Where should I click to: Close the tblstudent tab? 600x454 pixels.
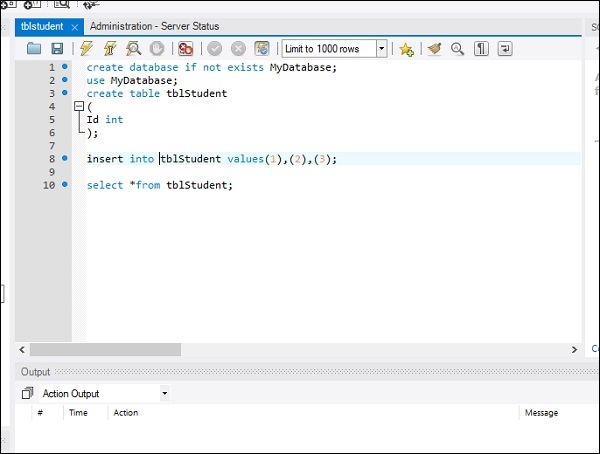(75, 27)
